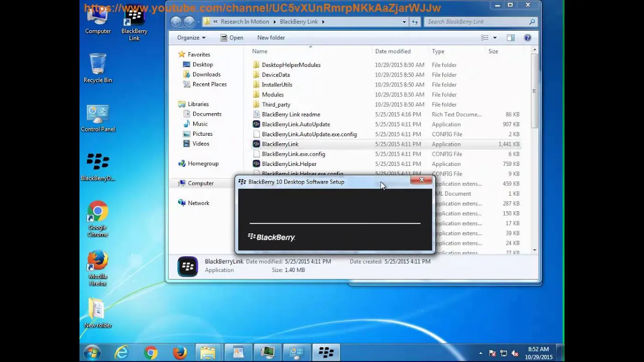
Task: Switch to the BlackBerry setup taskbar button
Action: [x=326, y=353]
